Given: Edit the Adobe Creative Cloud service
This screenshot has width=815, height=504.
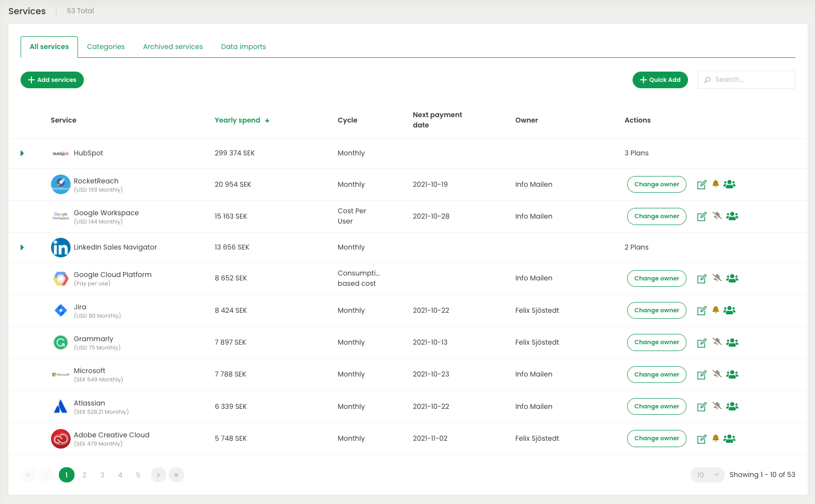Looking at the screenshot, I should 702,439.
